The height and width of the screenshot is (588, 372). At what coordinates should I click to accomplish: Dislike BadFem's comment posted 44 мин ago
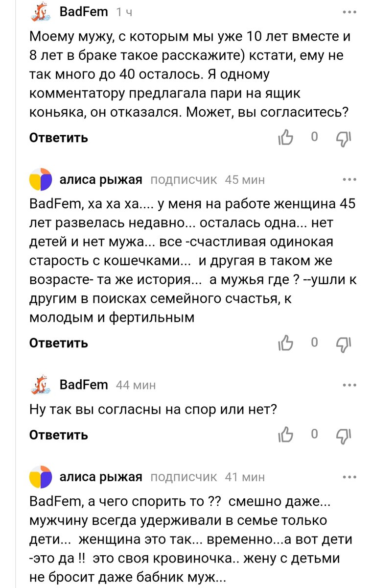click(x=343, y=435)
